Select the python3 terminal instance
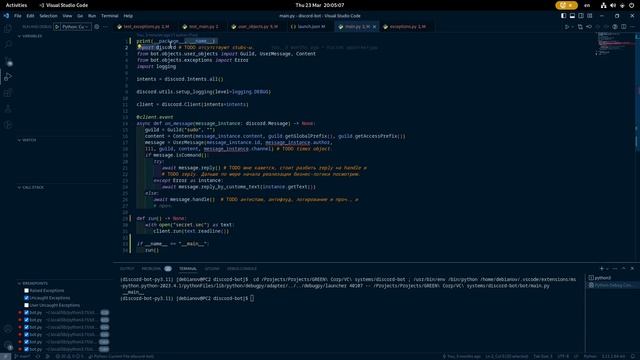Screen dimensions: 640x360 pos(611,278)
